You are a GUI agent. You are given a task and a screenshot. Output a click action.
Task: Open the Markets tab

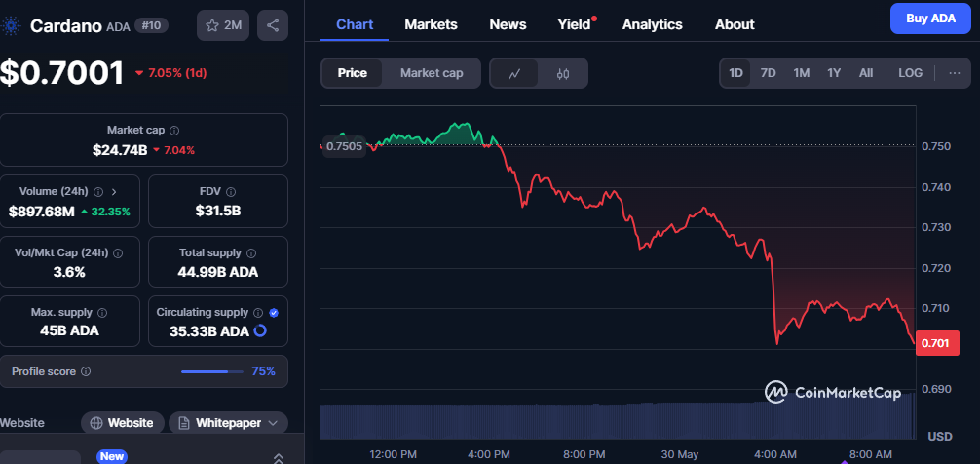[431, 24]
